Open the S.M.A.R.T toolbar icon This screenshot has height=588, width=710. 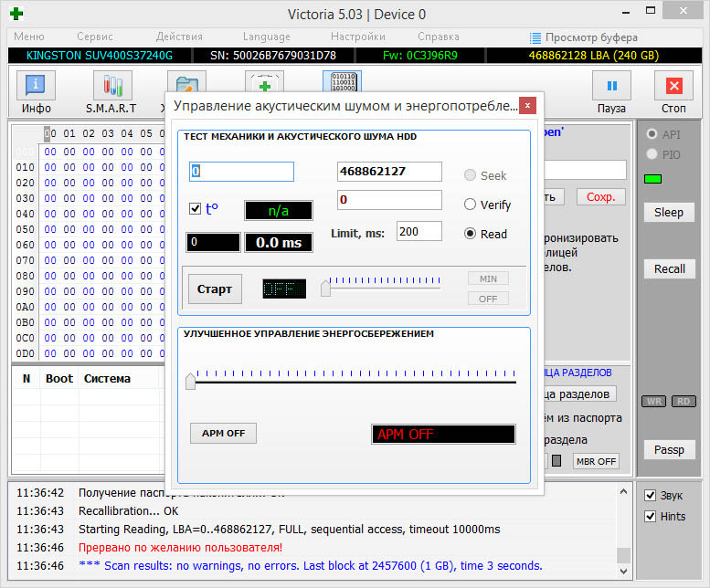pos(111,87)
